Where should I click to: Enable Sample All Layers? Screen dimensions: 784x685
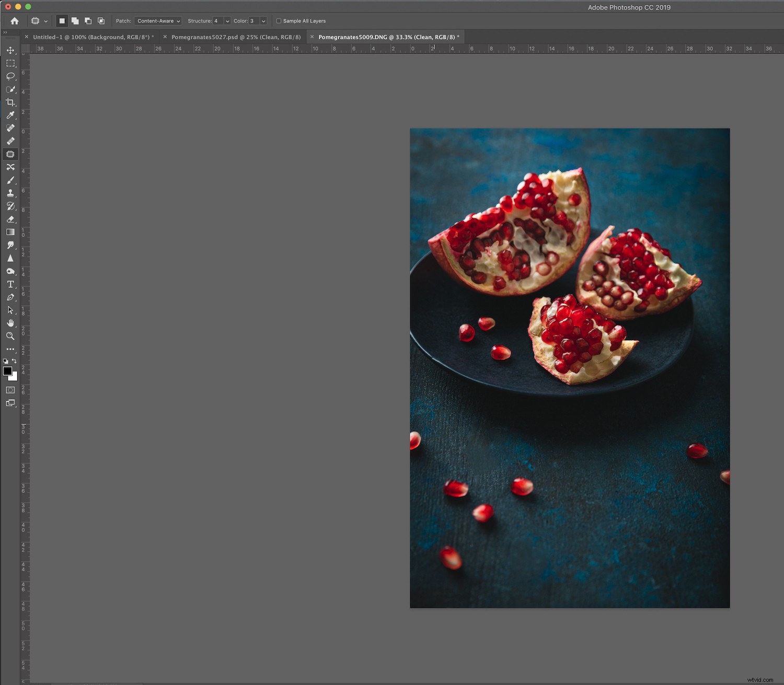pyautogui.click(x=279, y=21)
